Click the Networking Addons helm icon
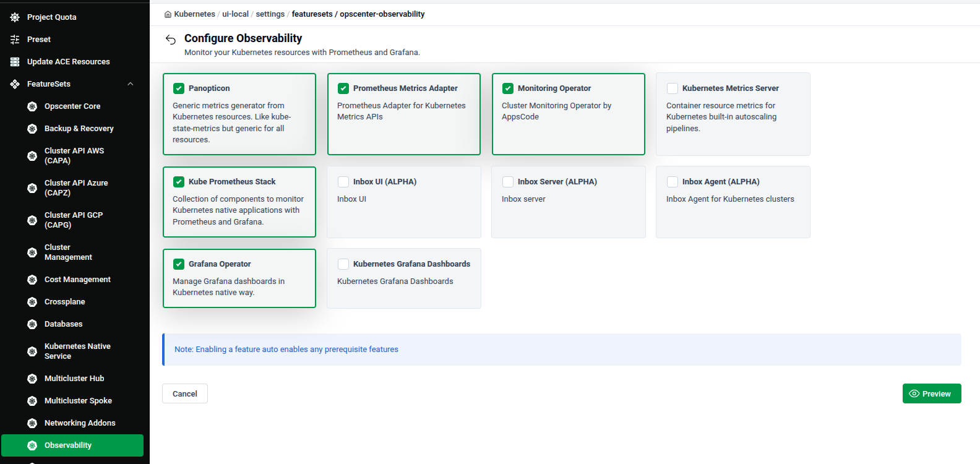Image resolution: width=980 pixels, height=464 pixels. pyautogui.click(x=32, y=423)
